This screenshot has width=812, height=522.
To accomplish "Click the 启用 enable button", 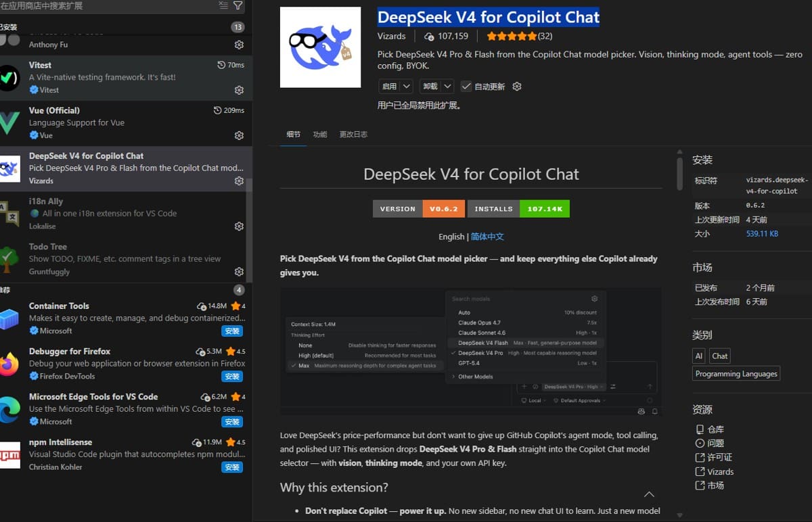I will coord(389,87).
